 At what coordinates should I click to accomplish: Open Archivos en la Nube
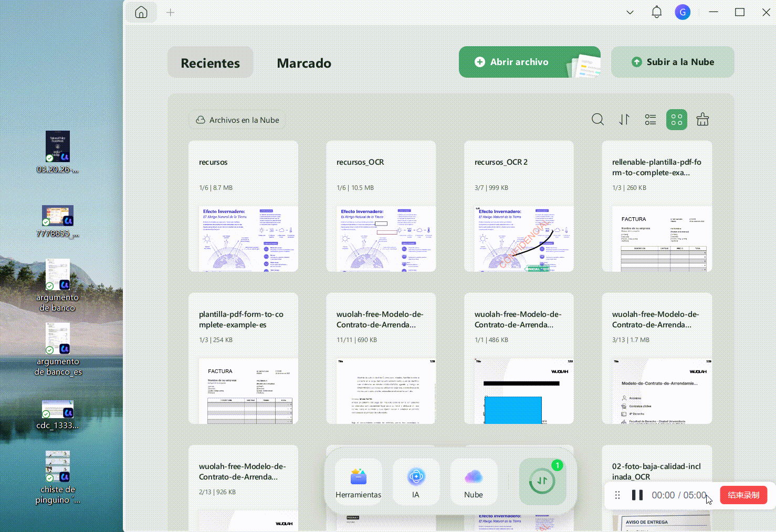click(237, 120)
